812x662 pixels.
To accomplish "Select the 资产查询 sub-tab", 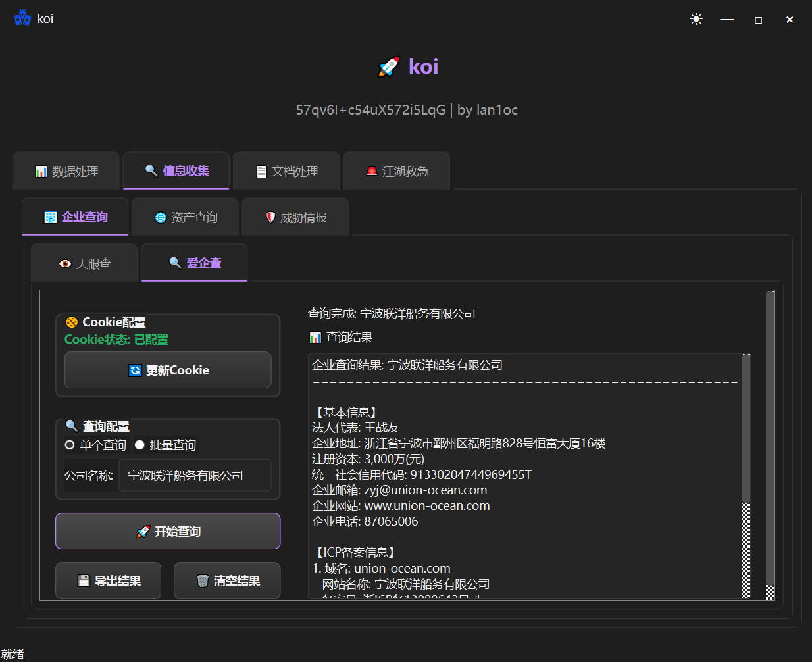I will (x=186, y=217).
